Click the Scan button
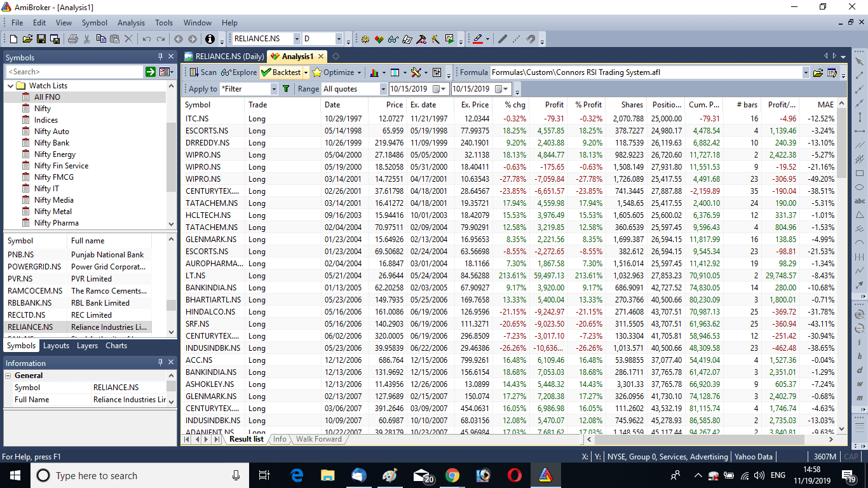Screen dimensions: 868x488 point(203,72)
